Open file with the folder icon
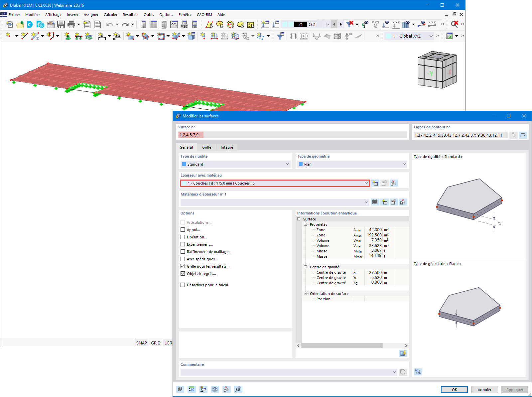The height and width of the screenshot is (397, 532). click(20, 24)
